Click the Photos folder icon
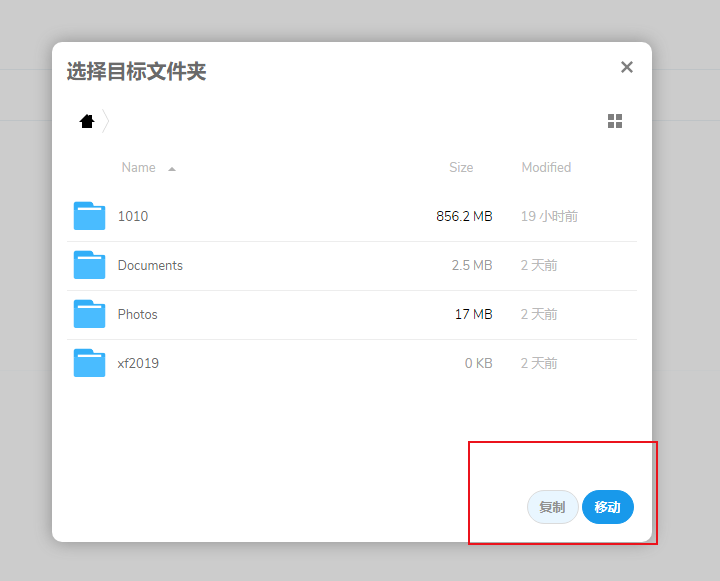This screenshot has height=581, width=720. (x=90, y=314)
